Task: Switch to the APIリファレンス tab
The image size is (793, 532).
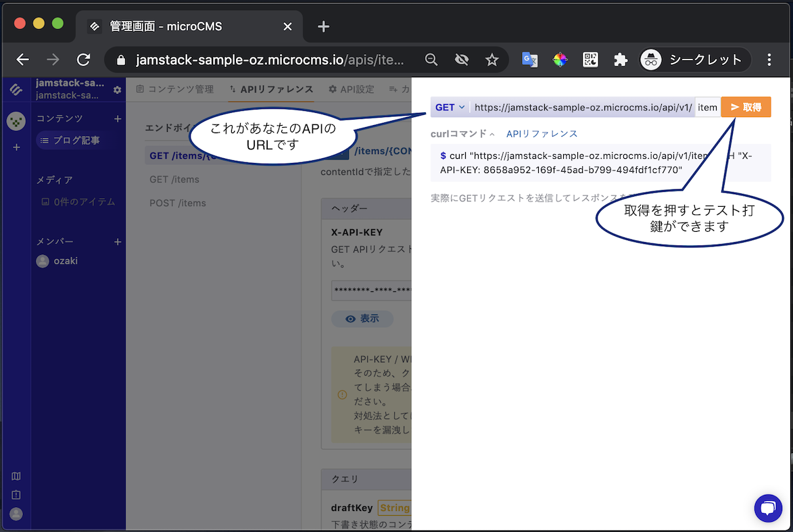Action: pos(271,89)
